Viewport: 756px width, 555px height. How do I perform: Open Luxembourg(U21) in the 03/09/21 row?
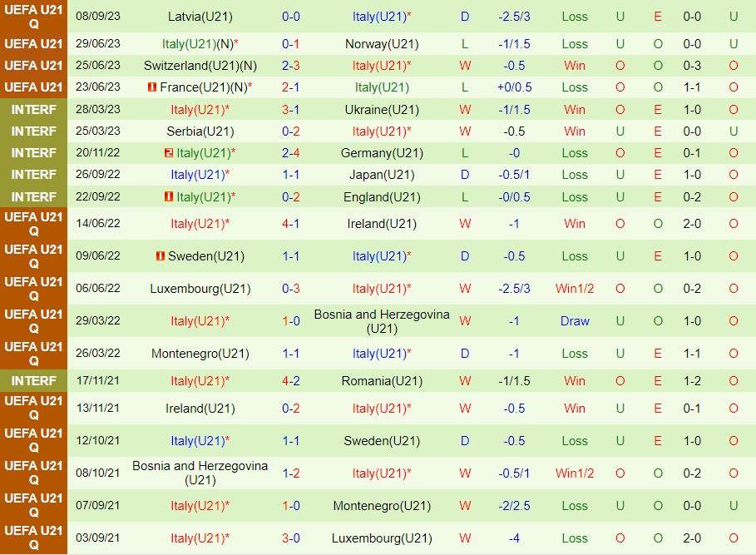(x=382, y=538)
